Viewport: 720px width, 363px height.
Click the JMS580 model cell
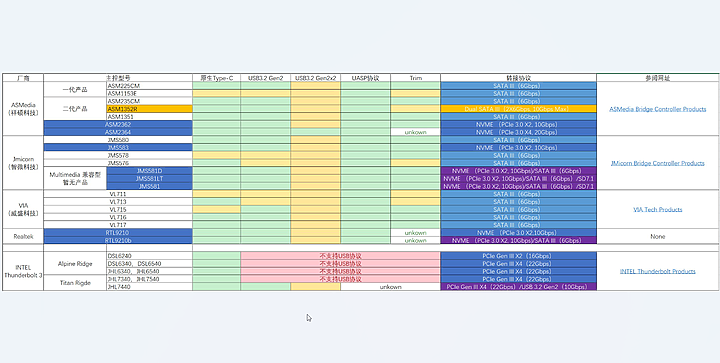point(118,140)
